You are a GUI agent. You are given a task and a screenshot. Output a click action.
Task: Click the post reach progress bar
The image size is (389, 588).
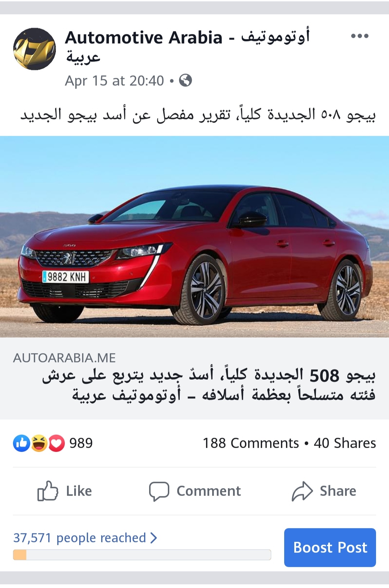(x=142, y=555)
